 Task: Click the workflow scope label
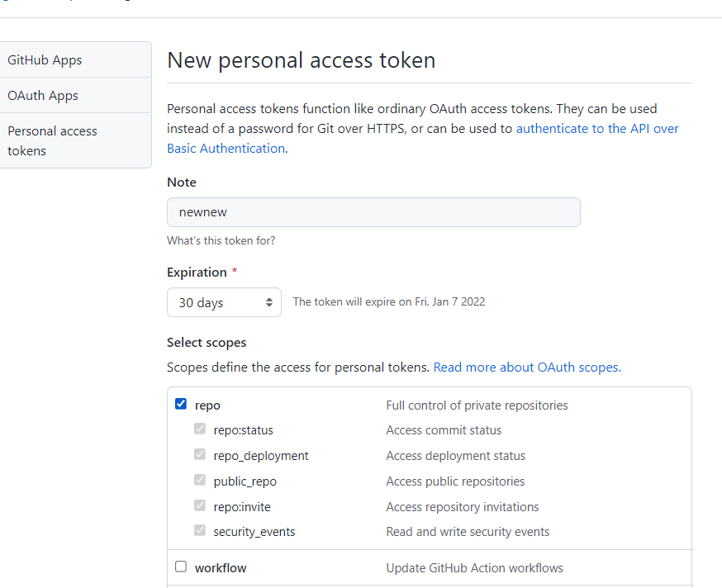click(x=221, y=568)
